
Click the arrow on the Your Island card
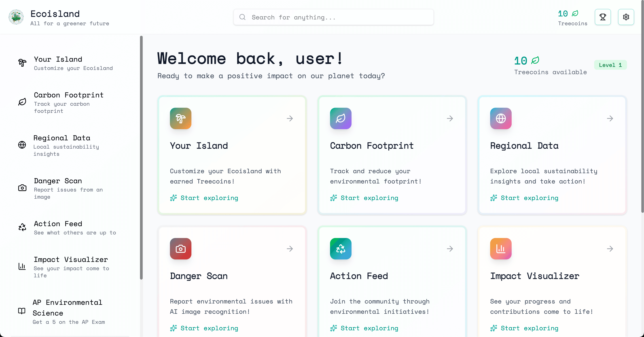[290, 118]
